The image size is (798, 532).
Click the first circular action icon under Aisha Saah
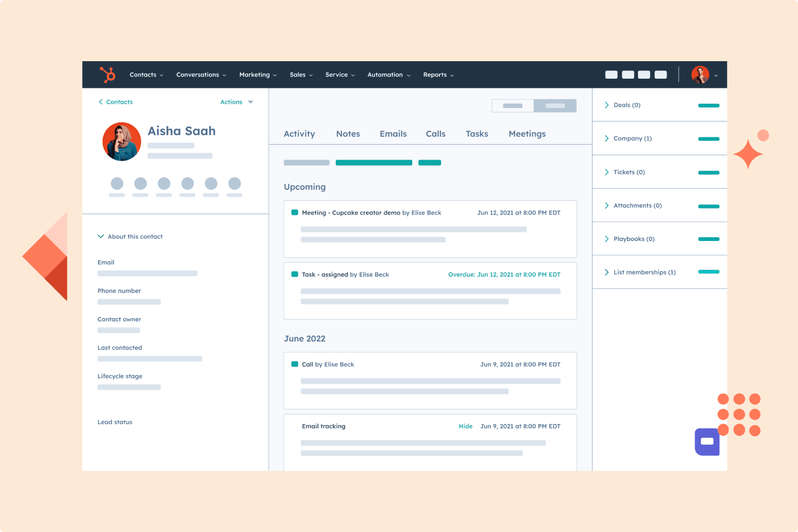[117, 183]
